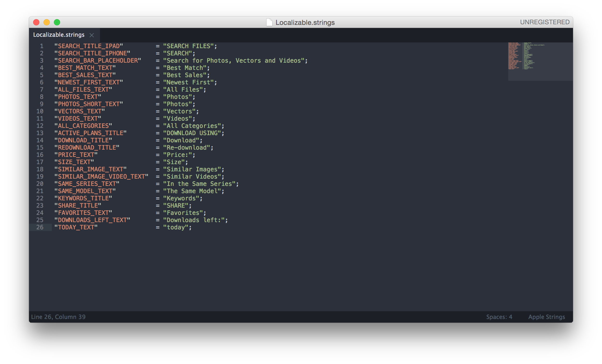Click the red close window button
The height and width of the screenshot is (364, 602).
(x=36, y=22)
